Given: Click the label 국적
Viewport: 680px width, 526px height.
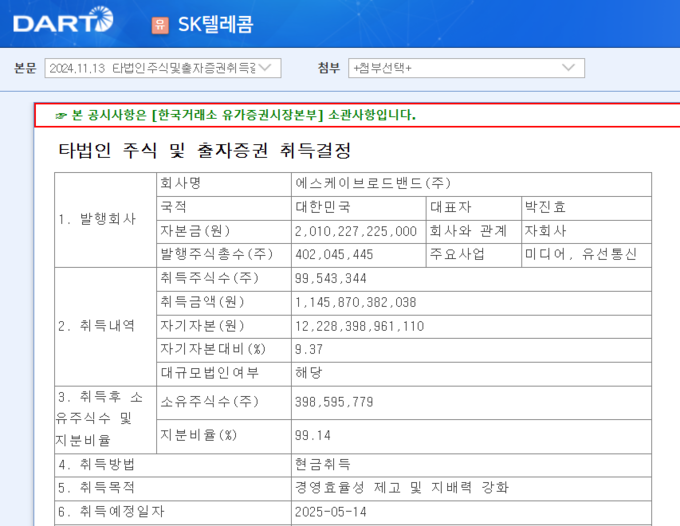Looking at the screenshot, I should (173, 207).
